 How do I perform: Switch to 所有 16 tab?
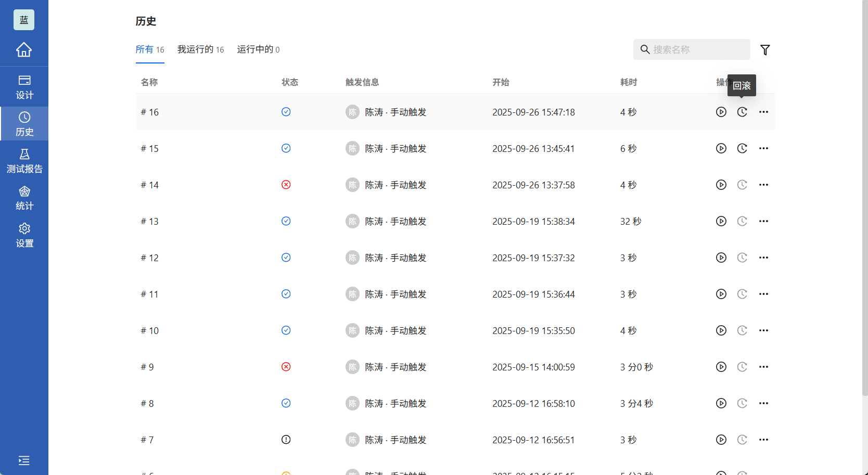(150, 49)
